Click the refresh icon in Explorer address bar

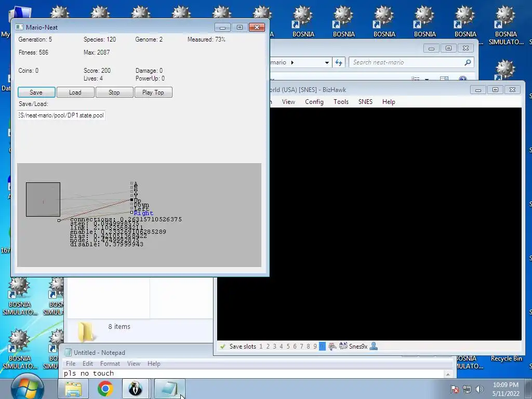pyautogui.click(x=339, y=62)
